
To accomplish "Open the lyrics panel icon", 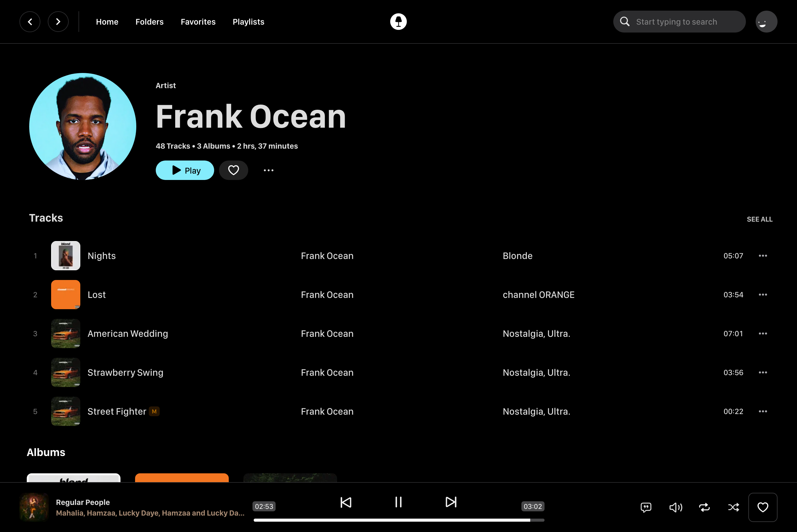I will point(646,507).
